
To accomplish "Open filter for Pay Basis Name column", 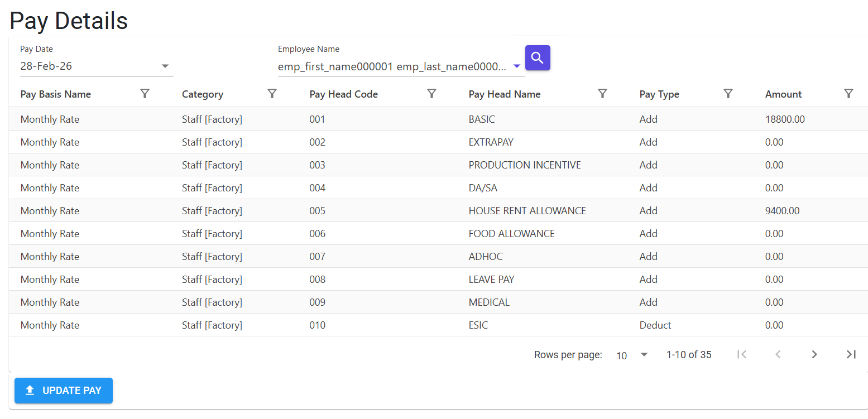I will tap(145, 94).
